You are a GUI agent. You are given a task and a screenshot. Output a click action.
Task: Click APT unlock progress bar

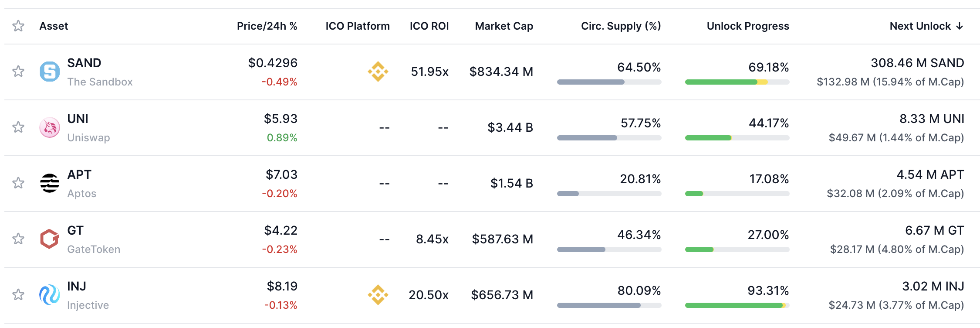(x=737, y=194)
